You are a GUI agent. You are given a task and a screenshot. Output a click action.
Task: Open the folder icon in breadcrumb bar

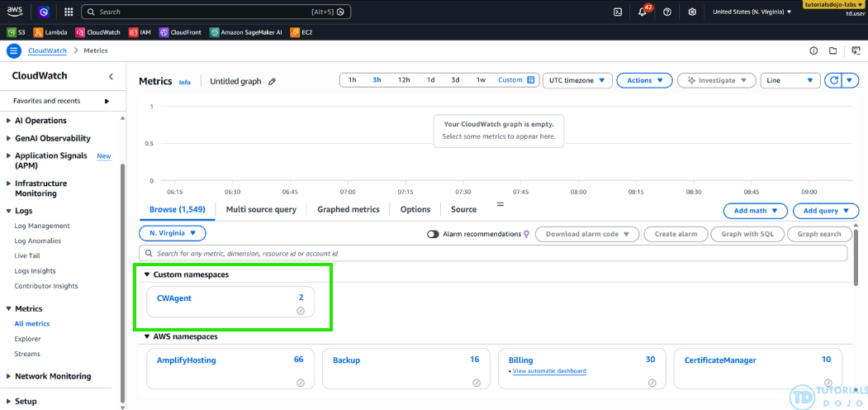(x=832, y=50)
